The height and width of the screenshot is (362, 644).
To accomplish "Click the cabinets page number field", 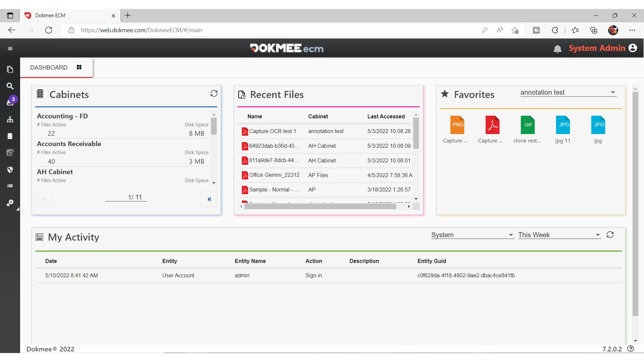I will pos(126,197).
